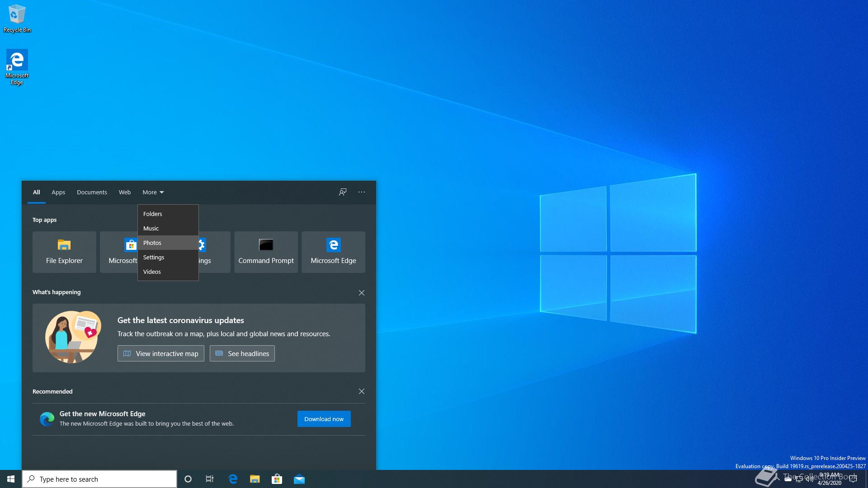Image resolution: width=868 pixels, height=488 pixels.
Task: Open the Settings gear tile in Top apps
Action: [x=214, y=252]
